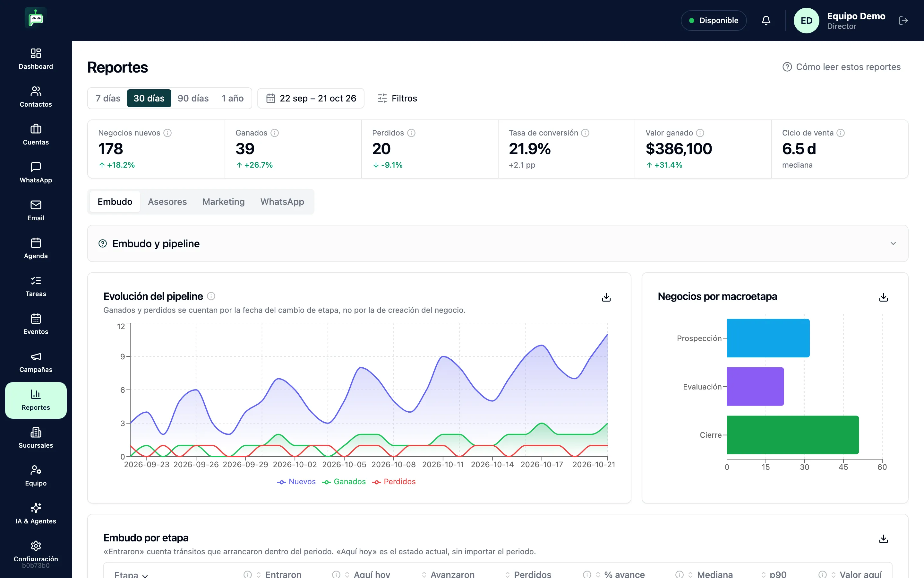This screenshot has height=578, width=924.
Task: Click the blue Prospección bar
Action: point(768,338)
